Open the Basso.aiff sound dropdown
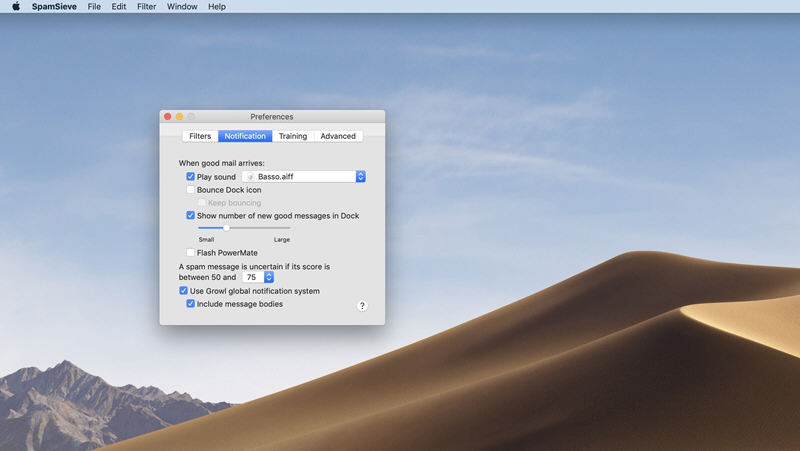 tap(304, 177)
